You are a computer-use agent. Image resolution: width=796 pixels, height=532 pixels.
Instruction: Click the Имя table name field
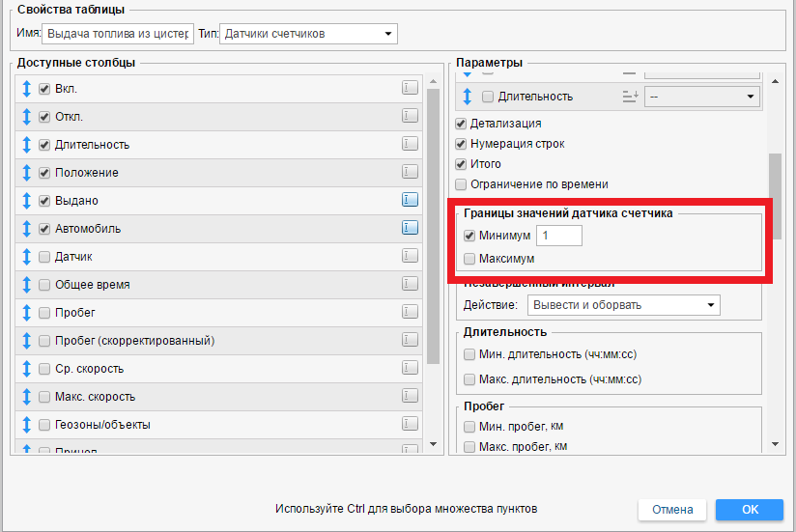click(118, 34)
